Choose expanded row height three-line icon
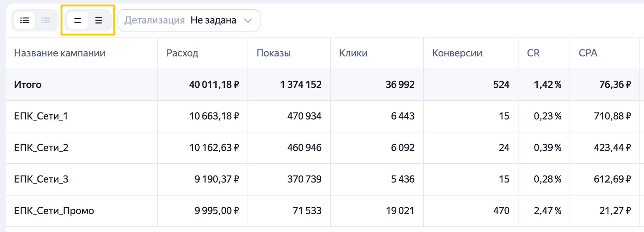 [99, 20]
